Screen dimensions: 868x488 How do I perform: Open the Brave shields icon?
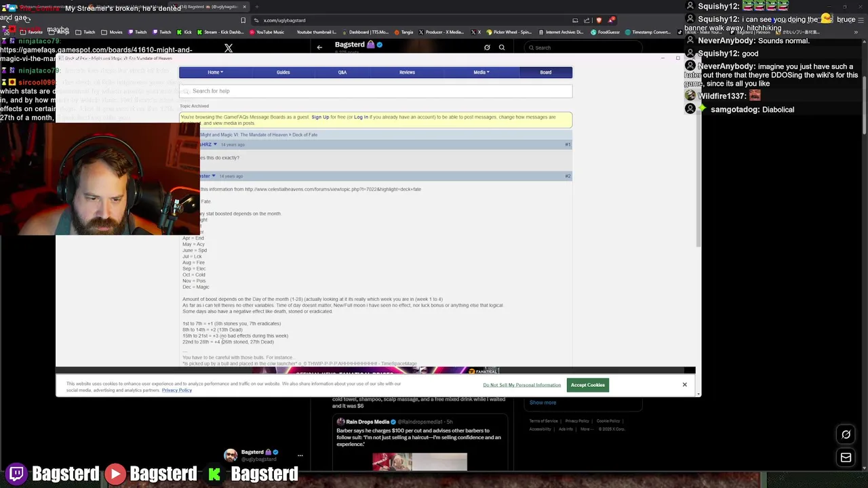point(599,20)
